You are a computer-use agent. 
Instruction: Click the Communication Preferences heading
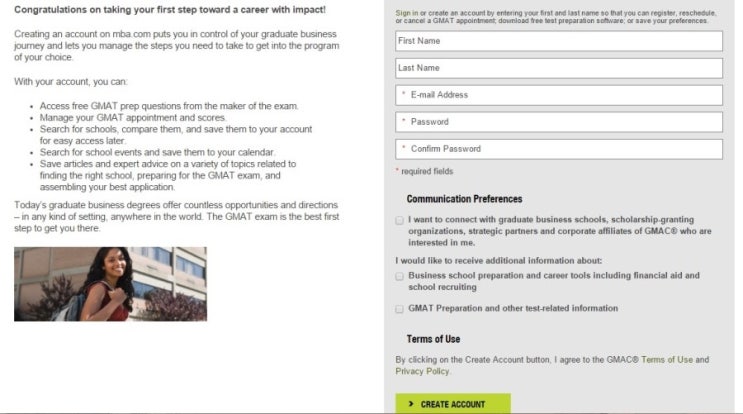(x=464, y=199)
